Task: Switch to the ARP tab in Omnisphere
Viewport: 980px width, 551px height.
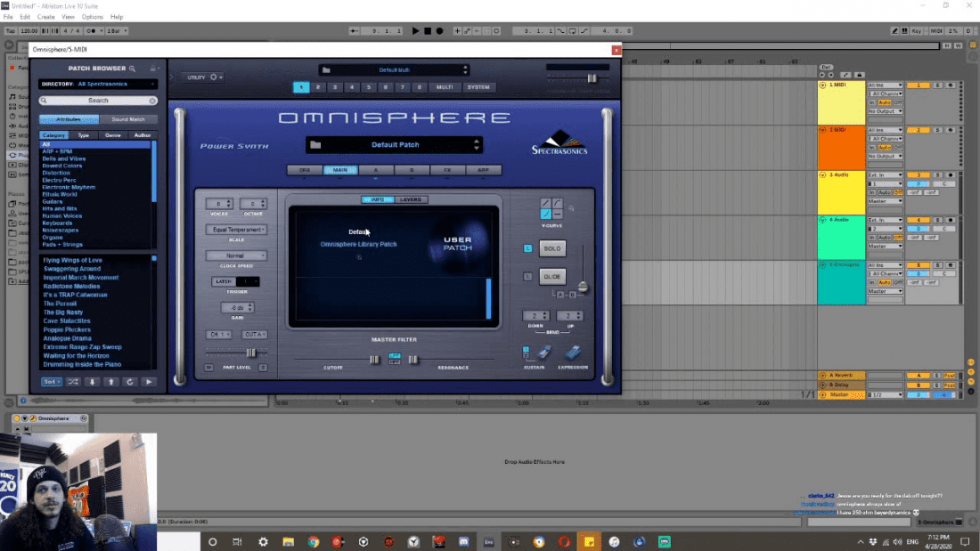Action: pos(483,170)
